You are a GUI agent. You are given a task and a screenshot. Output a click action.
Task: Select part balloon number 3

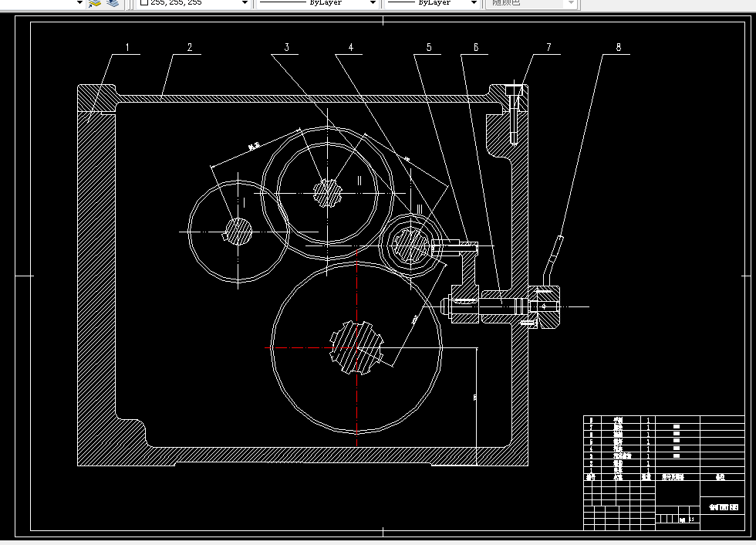coord(286,47)
